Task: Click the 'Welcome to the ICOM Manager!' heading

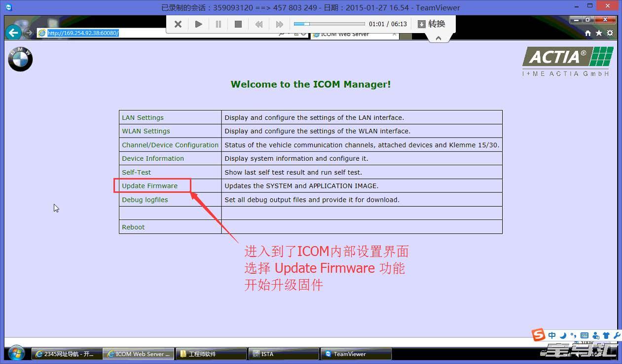Action: click(x=311, y=84)
